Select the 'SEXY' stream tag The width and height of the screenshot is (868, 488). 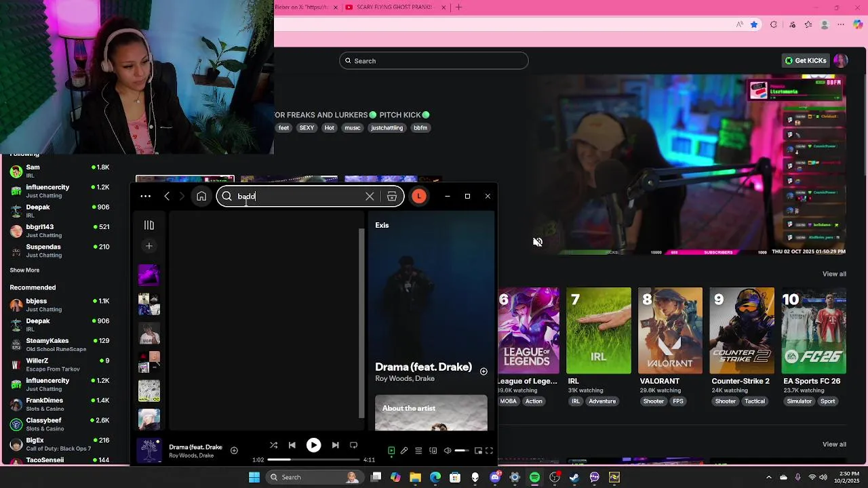click(x=307, y=128)
